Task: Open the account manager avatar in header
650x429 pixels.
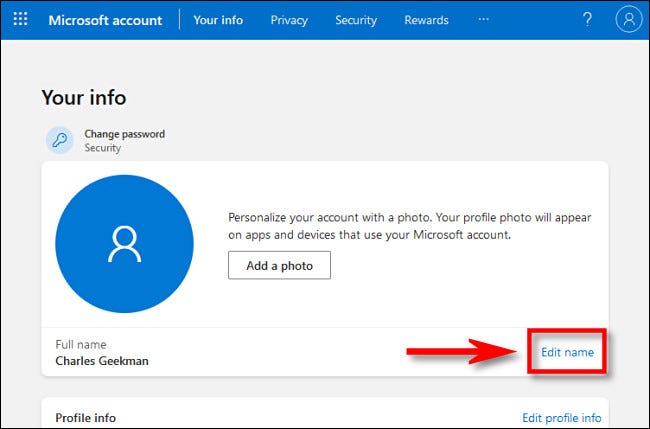Action: pyautogui.click(x=627, y=20)
